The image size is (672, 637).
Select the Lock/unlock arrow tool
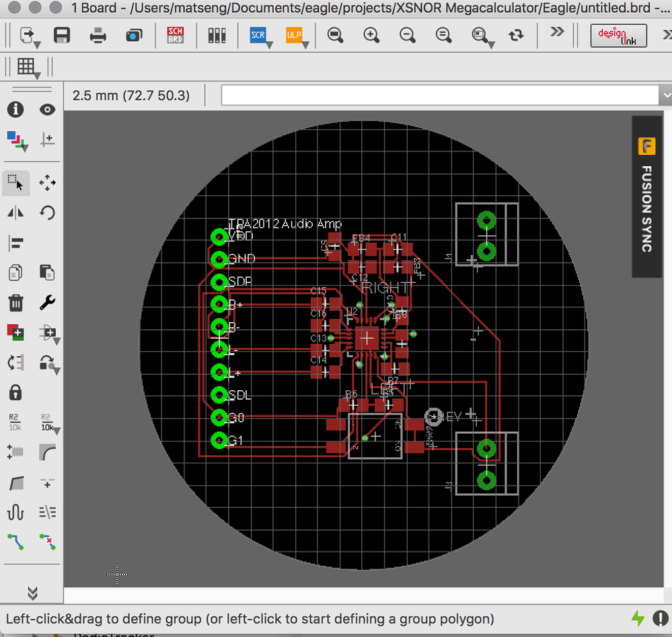48,363
